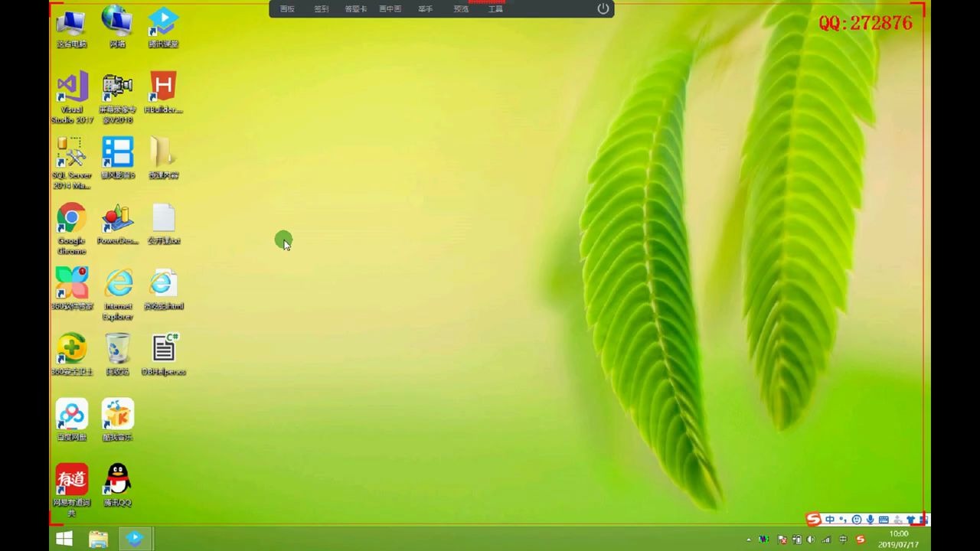Select the 360软件管家 desktop icon
This screenshot has width=980, height=551.
point(71,289)
